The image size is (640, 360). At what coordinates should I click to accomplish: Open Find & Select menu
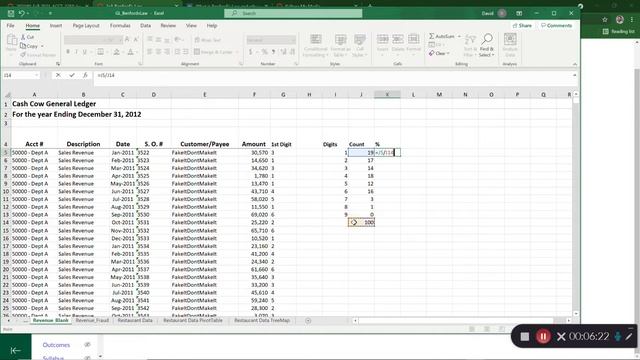[487, 45]
